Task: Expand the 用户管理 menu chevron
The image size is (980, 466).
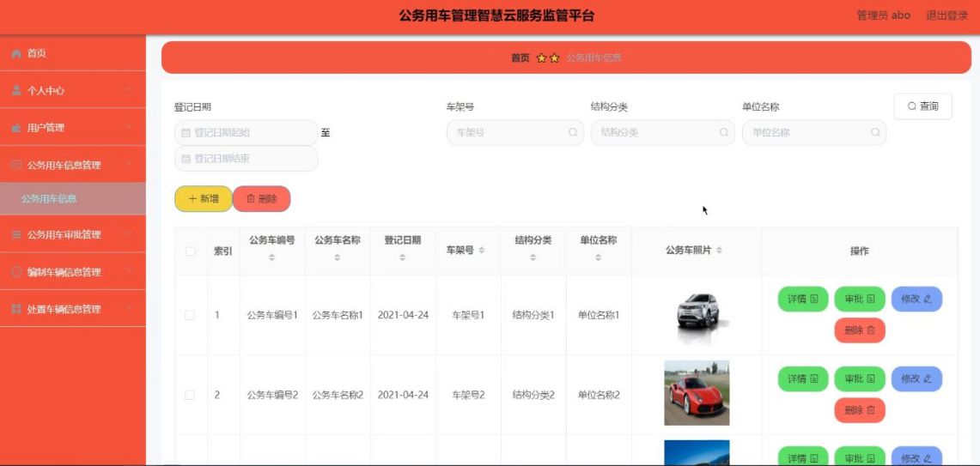Action: [x=129, y=127]
